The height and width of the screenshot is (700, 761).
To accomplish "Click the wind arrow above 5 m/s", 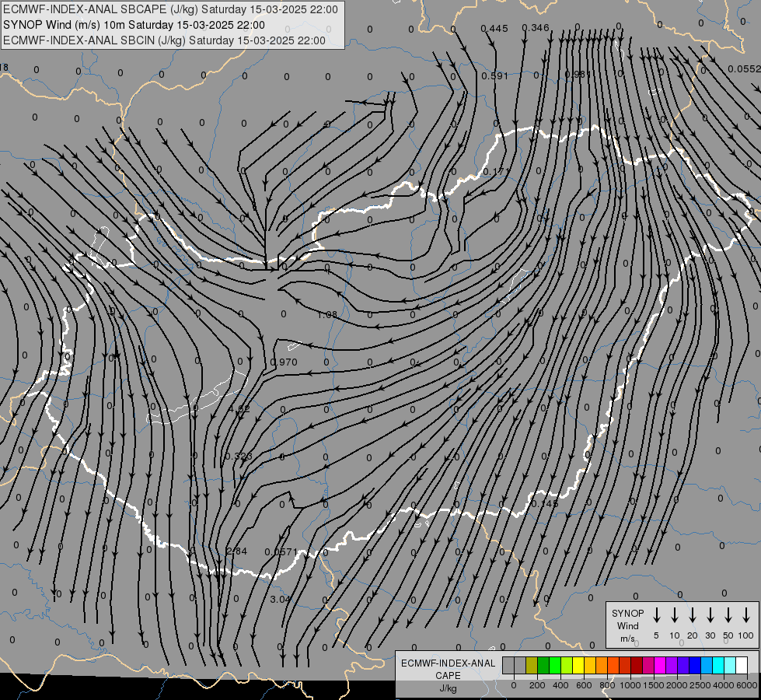I will [657, 615].
